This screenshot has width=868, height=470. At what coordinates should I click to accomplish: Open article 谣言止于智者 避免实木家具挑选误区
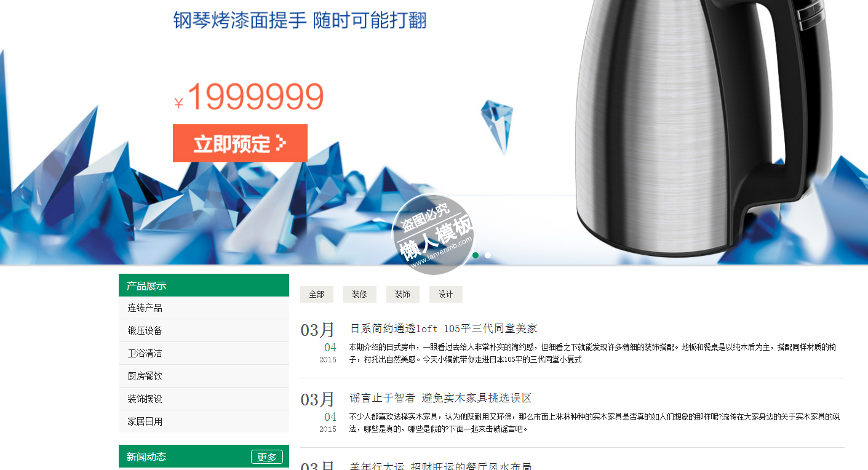[440, 398]
